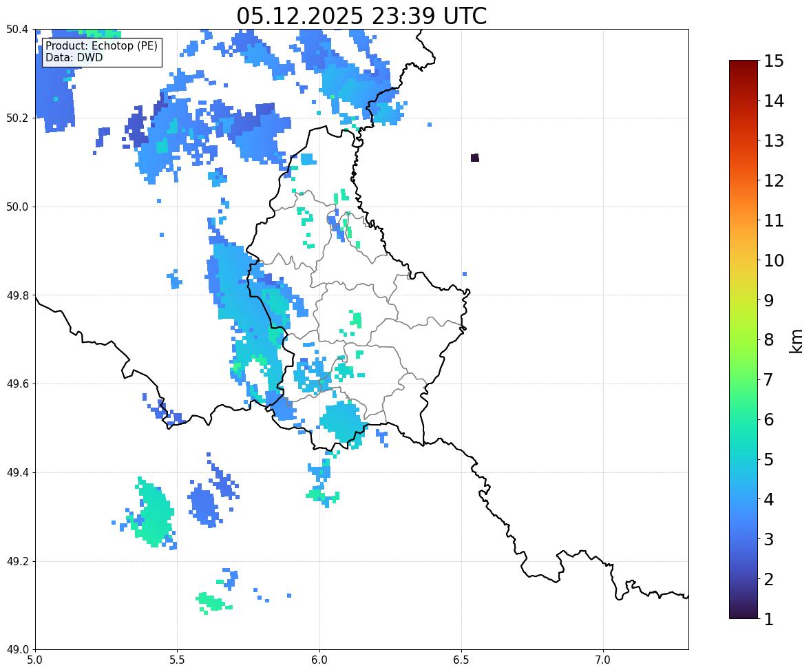
Task: Click the dark red top of colorbar
Action: [744, 64]
